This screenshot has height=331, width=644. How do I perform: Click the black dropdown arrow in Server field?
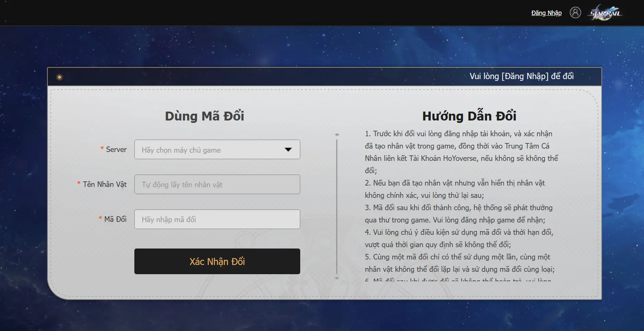pos(288,150)
